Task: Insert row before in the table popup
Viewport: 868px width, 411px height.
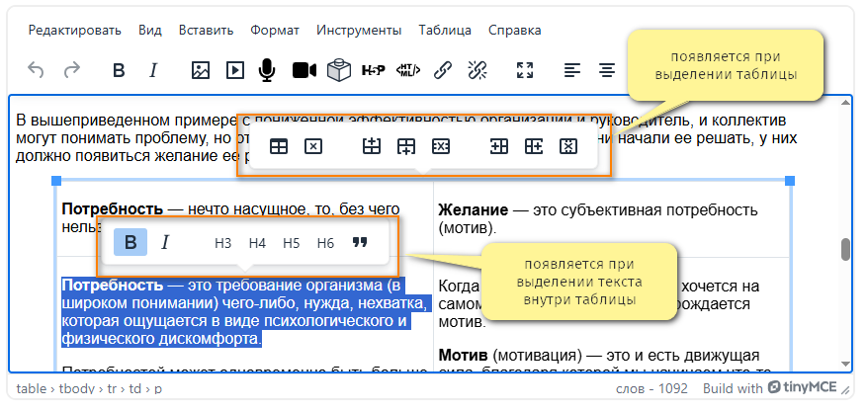Action: pos(372,146)
